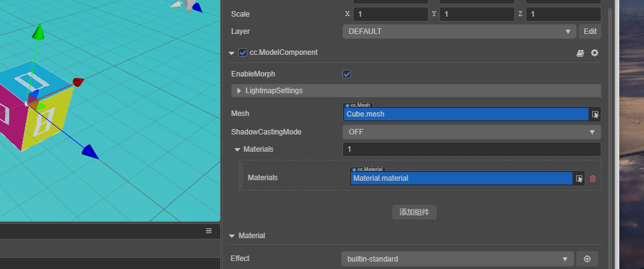The height and width of the screenshot is (269, 644).
Task: Click the blue Z-axis arrow on cube gizmo
Action: pyautogui.click(x=90, y=151)
